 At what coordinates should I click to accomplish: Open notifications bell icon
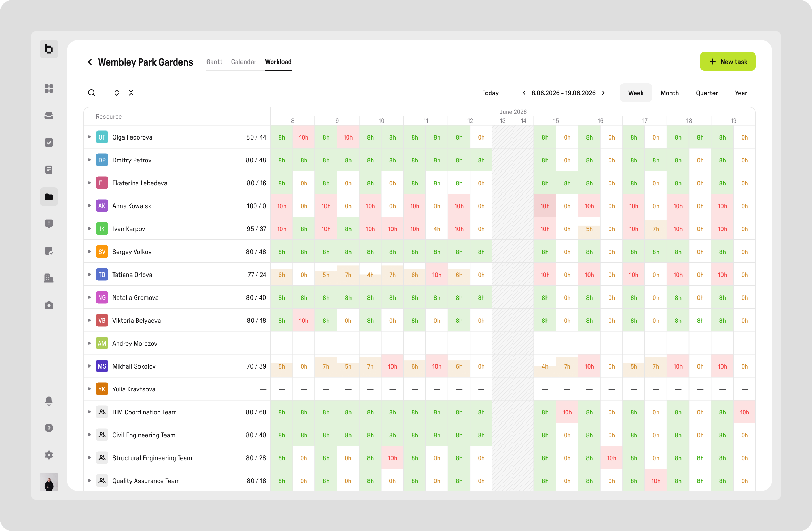click(49, 401)
